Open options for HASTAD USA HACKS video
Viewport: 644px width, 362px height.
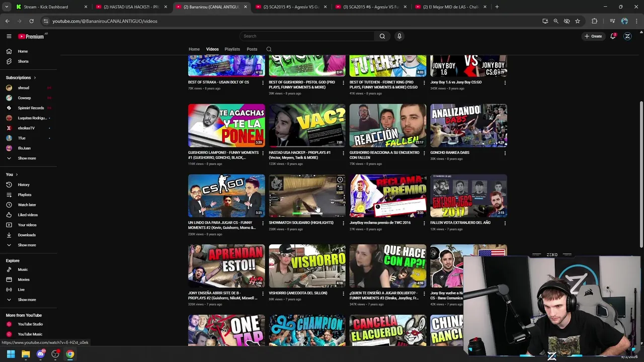pyautogui.click(x=344, y=153)
